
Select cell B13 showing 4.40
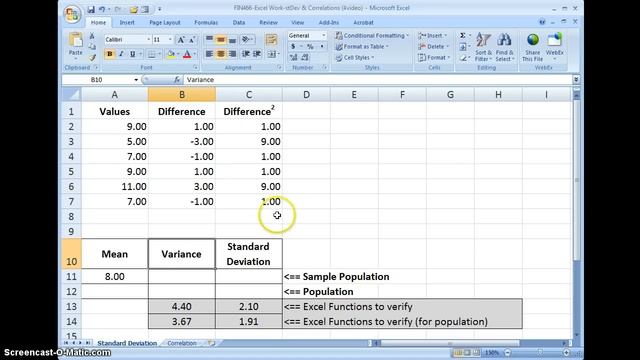coord(182,307)
